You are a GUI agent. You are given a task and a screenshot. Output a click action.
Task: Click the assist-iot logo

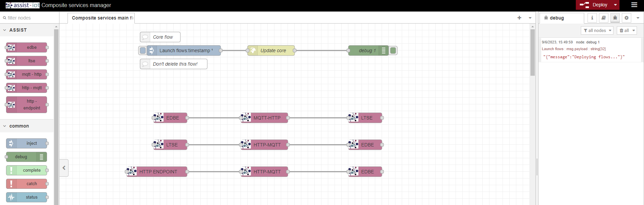[x=23, y=5]
